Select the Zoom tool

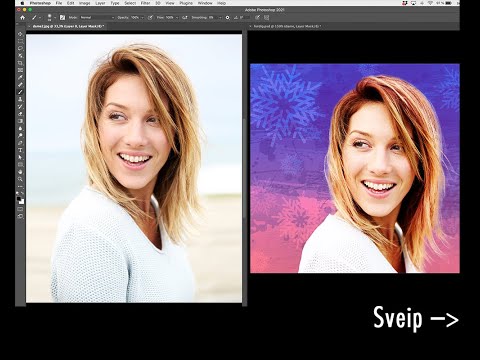[x=20, y=179]
